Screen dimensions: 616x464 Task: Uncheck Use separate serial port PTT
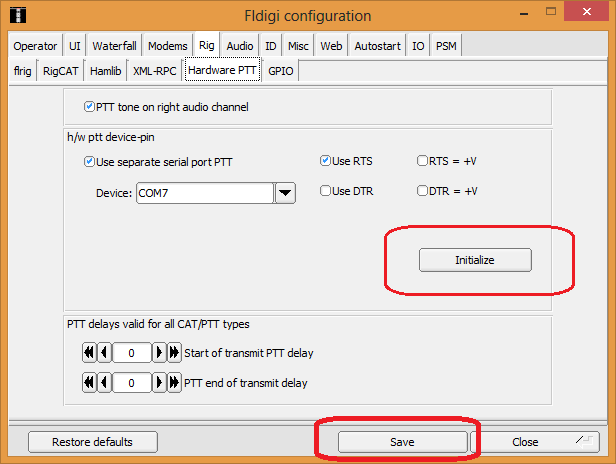click(x=90, y=161)
